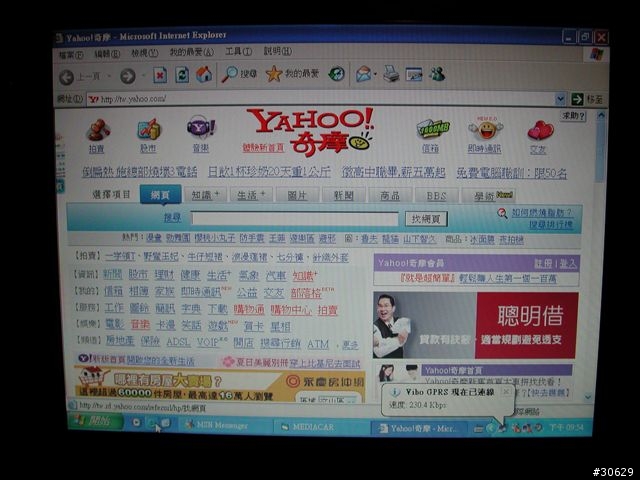
Task: Click the 如何燃燒脂肪 search suggestion link
Action: (x=542, y=213)
